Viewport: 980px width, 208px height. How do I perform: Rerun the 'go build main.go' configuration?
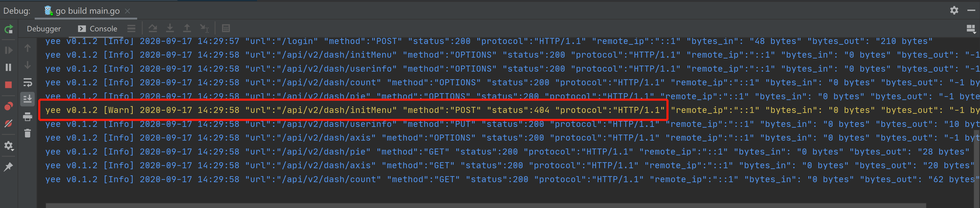(x=8, y=29)
